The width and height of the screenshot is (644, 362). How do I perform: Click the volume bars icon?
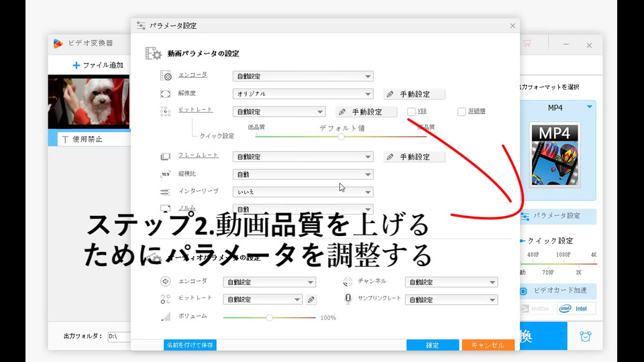[x=166, y=316]
